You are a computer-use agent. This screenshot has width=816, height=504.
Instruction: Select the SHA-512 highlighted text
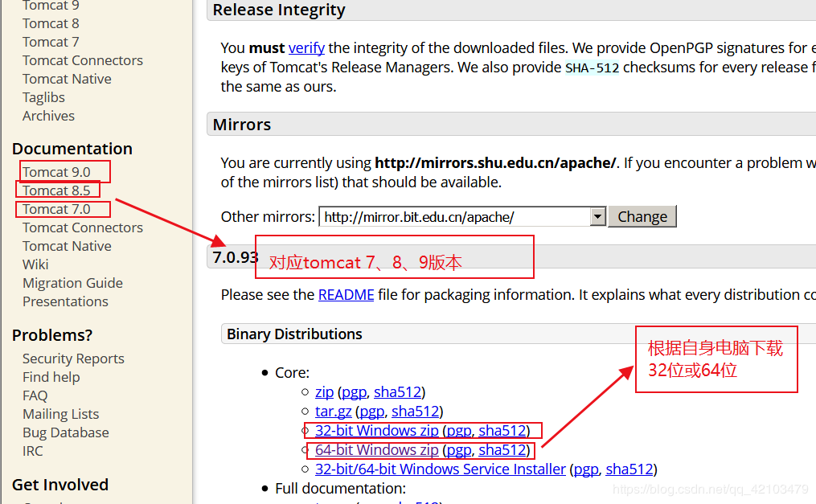tap(593, 68)
